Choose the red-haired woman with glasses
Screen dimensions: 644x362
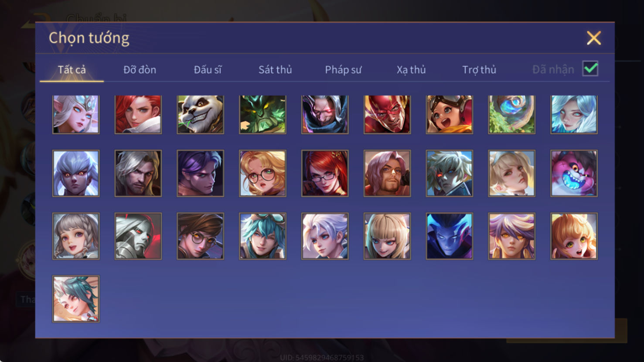pos(325,173)
